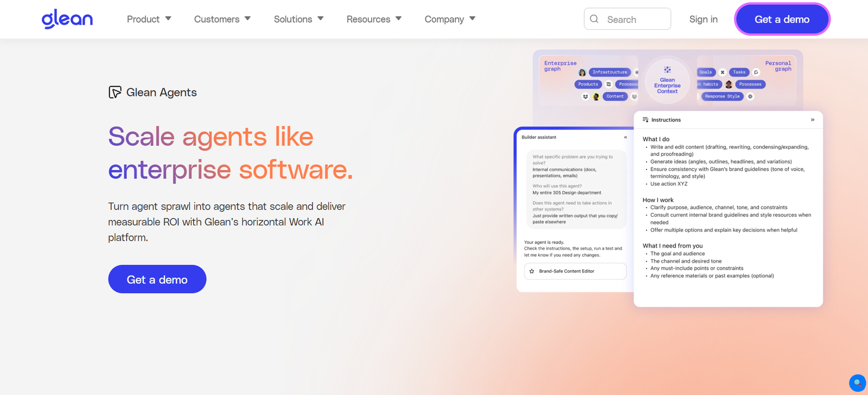868x395 pixels.
Task: Click the magnifier icon in the search box
Action: (594, 19)
